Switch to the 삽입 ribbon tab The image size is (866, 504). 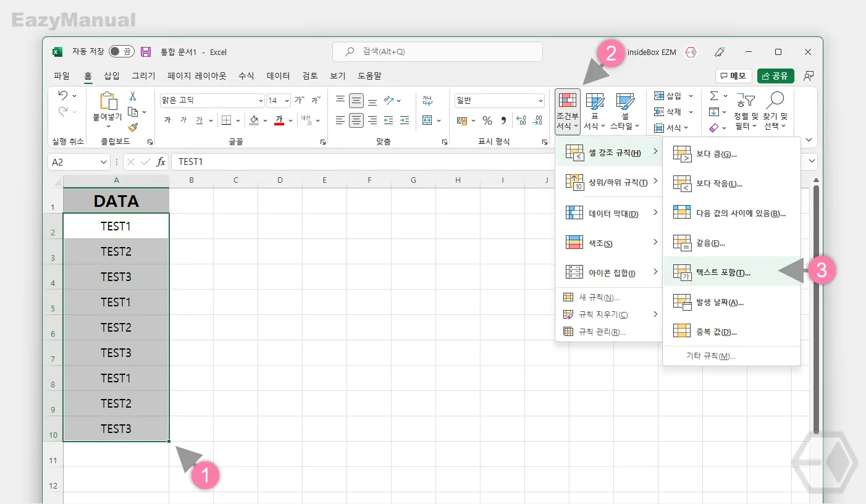(x=112, y=76)
